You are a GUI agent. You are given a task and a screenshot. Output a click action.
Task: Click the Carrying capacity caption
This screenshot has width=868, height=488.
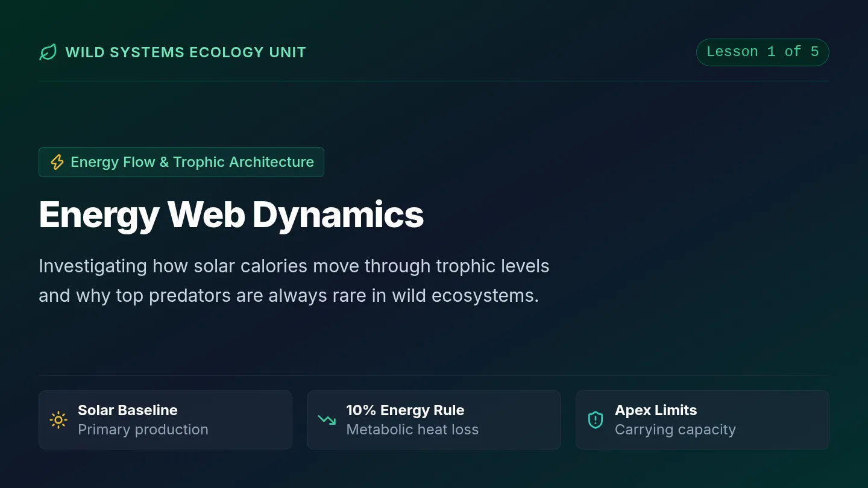[675, 430]
